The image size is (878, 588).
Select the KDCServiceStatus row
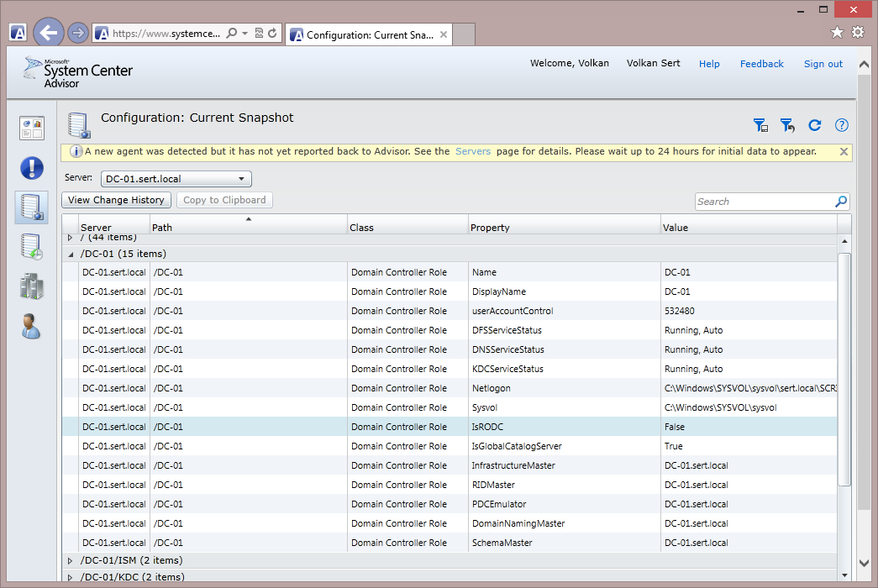[x=450, y=369]
